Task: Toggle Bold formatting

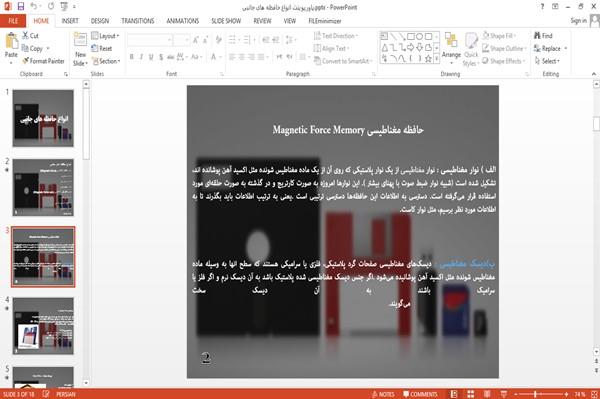Action: 132,57
